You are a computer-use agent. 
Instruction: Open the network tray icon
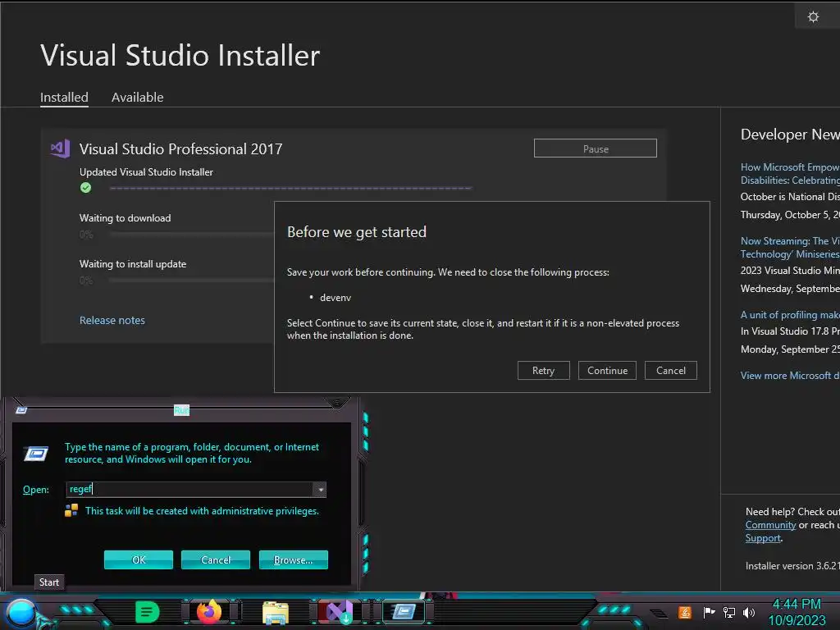click(729, 612)
